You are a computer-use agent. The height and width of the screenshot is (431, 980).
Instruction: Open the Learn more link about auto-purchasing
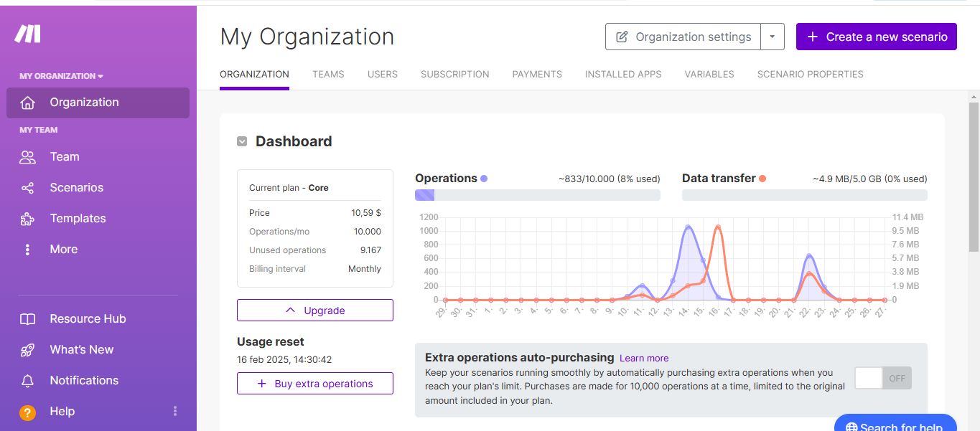click(x=643, y=358)
